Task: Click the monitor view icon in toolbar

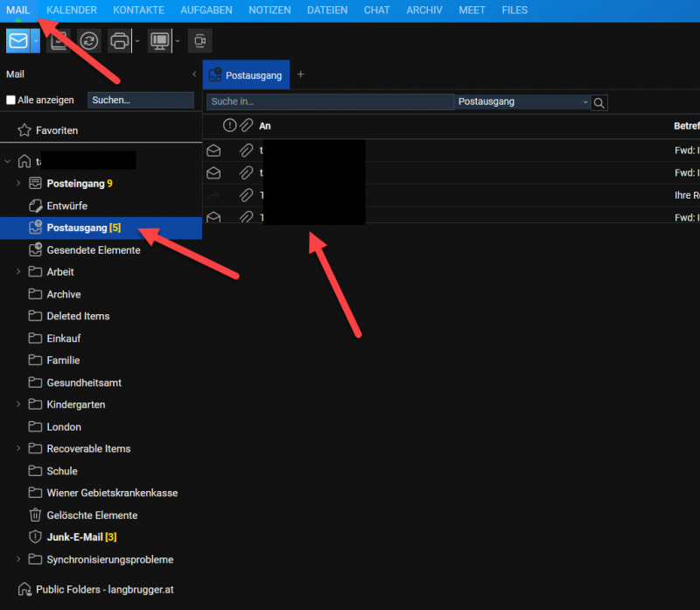Action: pyautogui.click(x=159, y=41)
